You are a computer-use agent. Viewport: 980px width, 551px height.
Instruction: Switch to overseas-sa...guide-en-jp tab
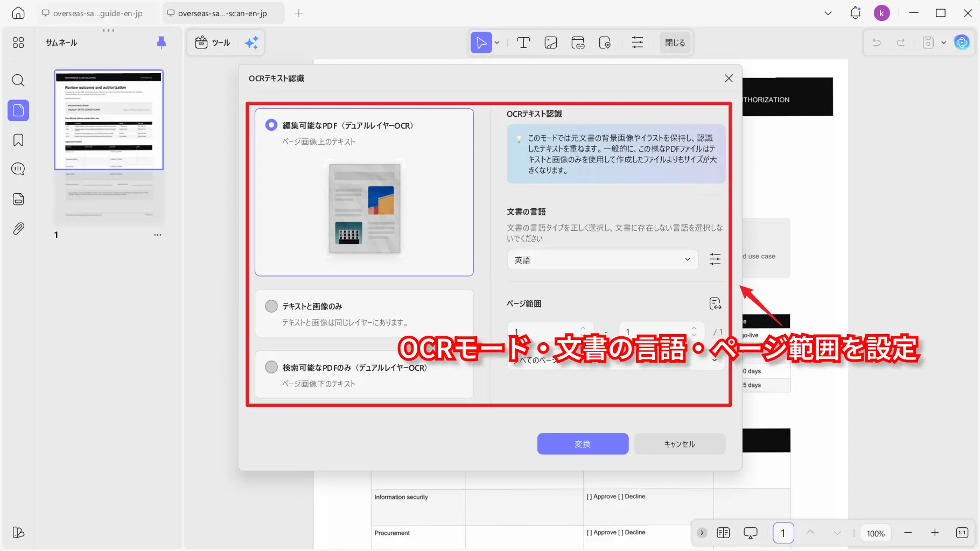coord(97,13)
